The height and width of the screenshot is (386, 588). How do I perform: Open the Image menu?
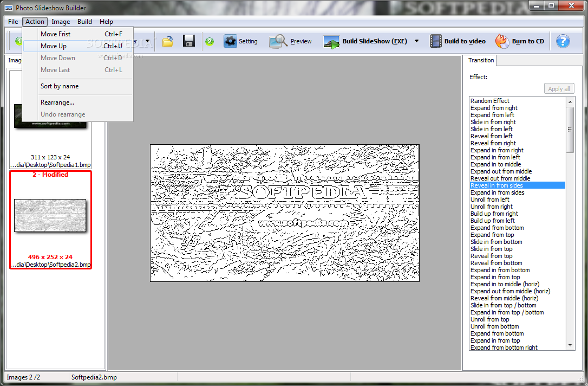tap(61, 21)
